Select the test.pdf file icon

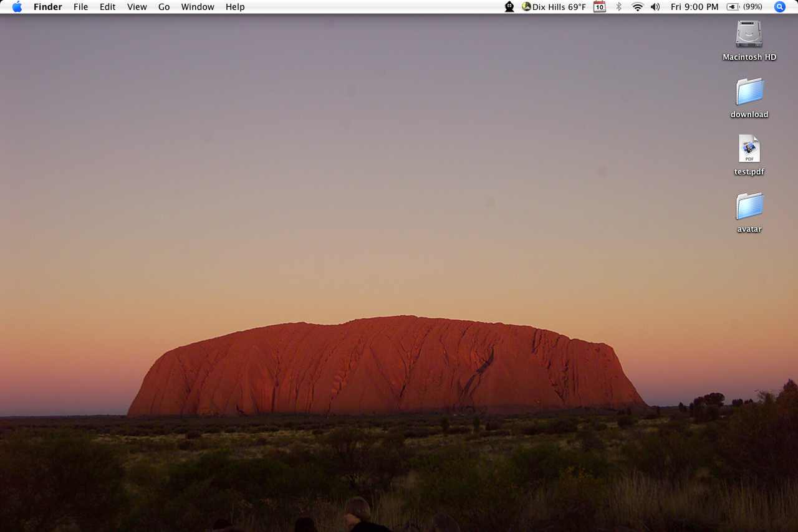(x=749, y=149)
